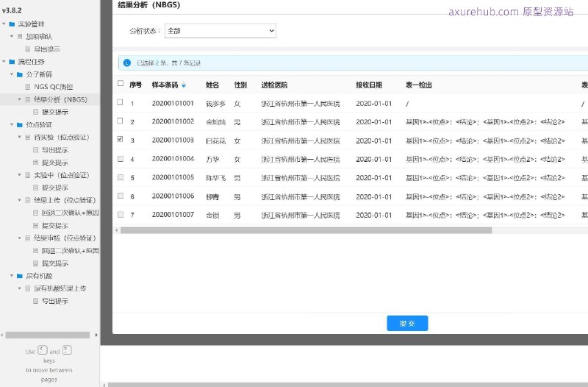Click the 实验管理 folder icon

tap(12, 24)
